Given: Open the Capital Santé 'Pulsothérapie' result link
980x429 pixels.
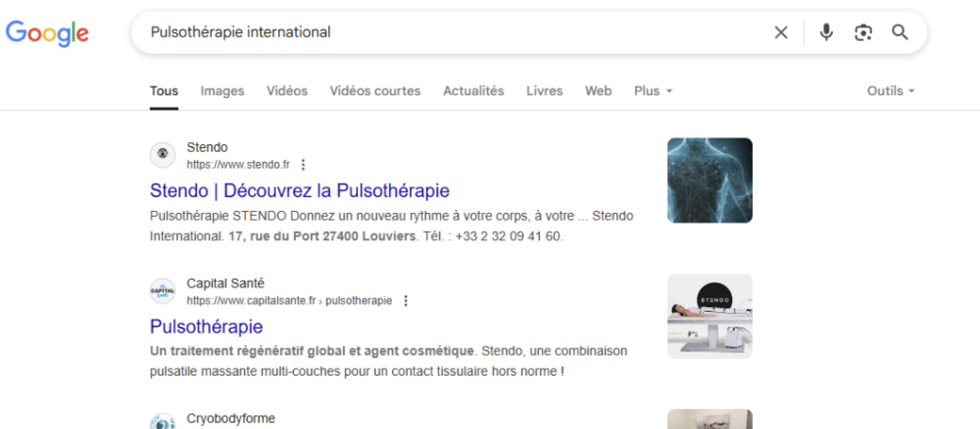Looking at the screenshot, I should coord(206,327).
